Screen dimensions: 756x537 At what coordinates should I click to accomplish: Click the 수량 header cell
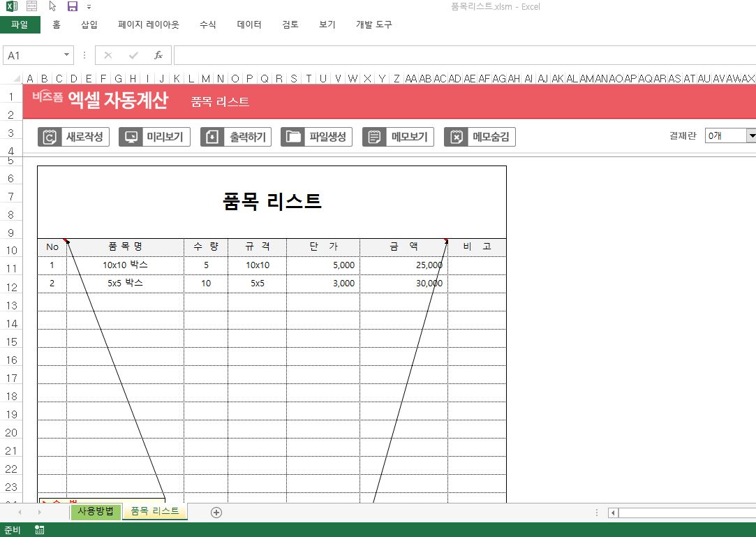pos(206,247)
